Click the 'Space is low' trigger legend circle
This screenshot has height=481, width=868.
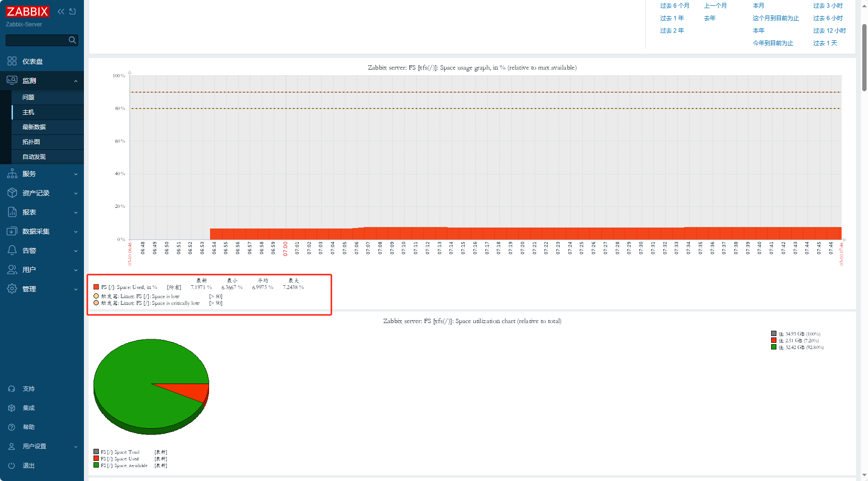(x=96, y=296)
